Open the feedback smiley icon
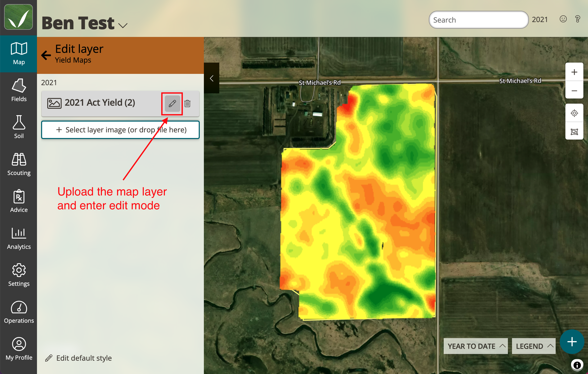Viewport: 588px width, 374px height. point(563,19)
